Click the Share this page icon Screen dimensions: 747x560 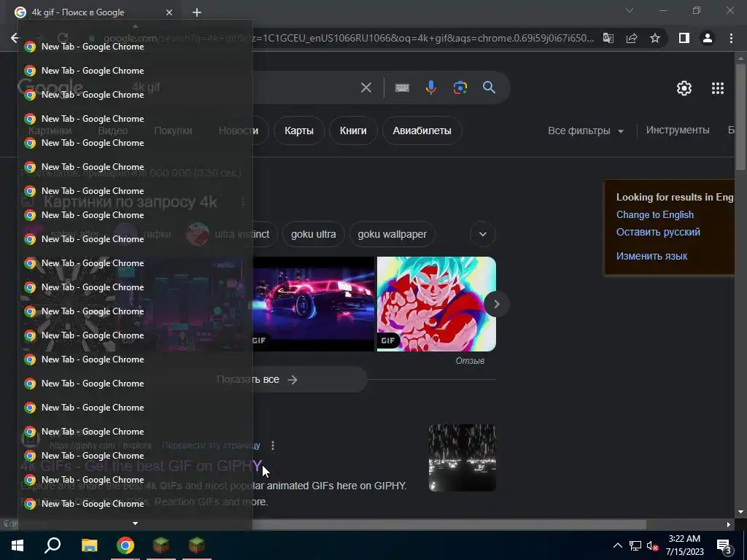[x=632, y=38]
